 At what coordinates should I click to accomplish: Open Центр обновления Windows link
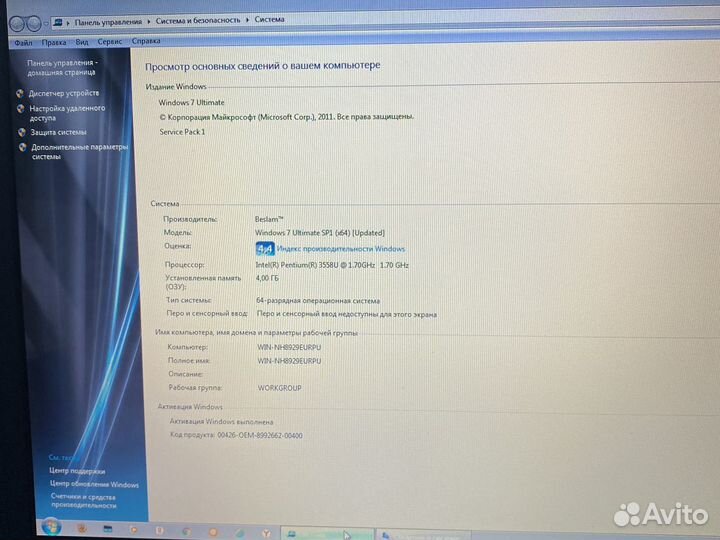[94, 484]
